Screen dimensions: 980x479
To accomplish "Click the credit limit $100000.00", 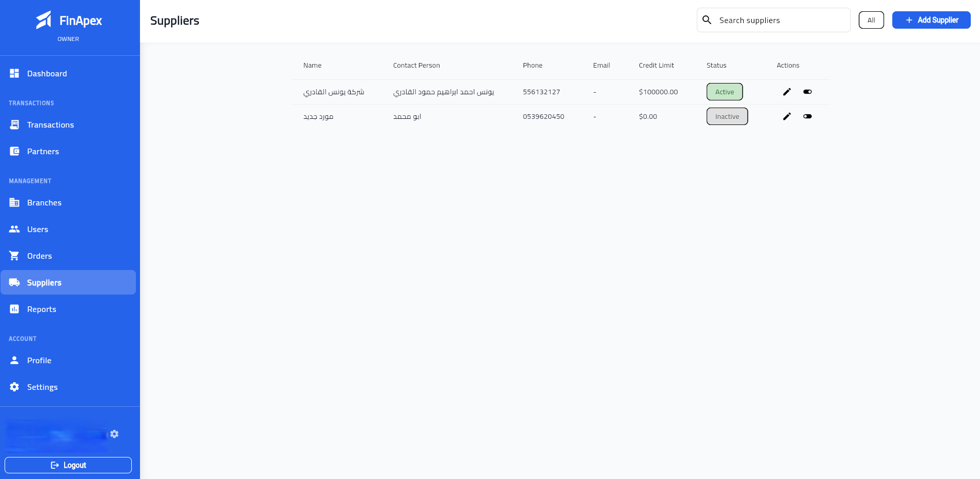I will tap(658, 92).
